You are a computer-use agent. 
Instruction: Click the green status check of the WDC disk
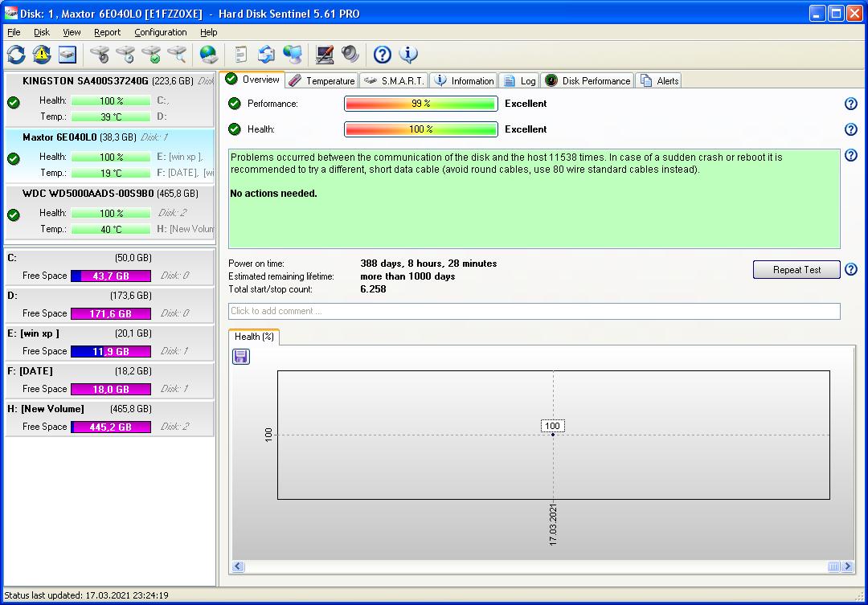click(14, 215)
